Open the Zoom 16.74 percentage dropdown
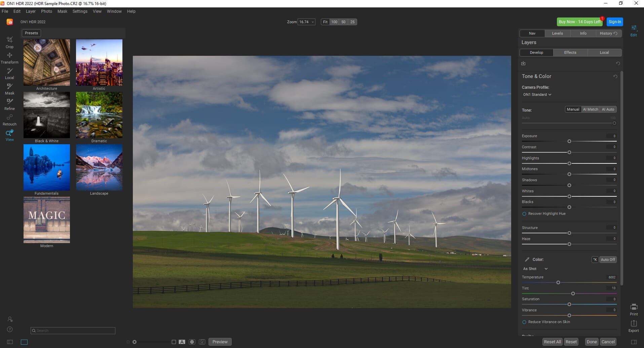 pyautogui.click(x=306, y=22)
